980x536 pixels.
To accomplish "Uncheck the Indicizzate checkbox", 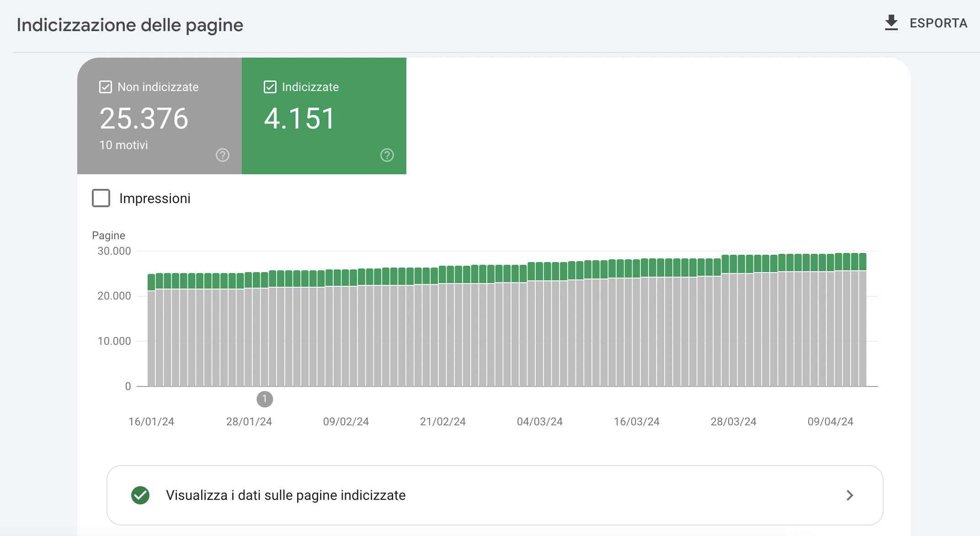I will pos(270,87).
